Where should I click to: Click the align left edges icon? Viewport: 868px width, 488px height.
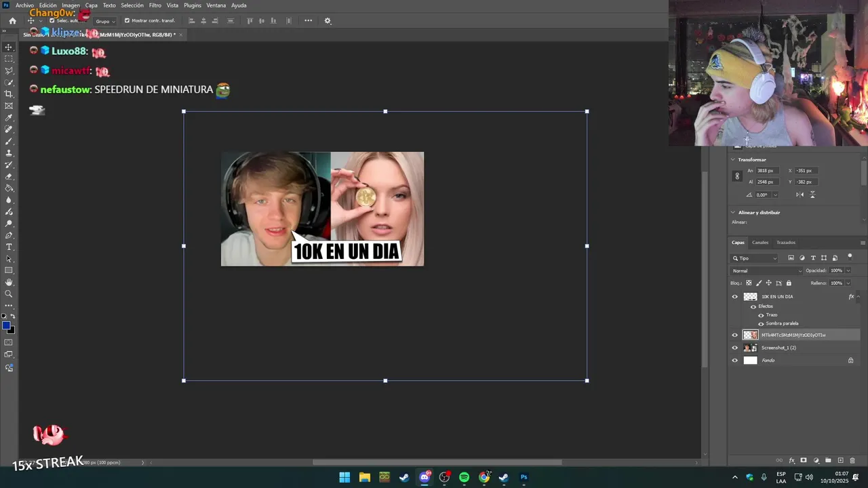coord(191,21)
